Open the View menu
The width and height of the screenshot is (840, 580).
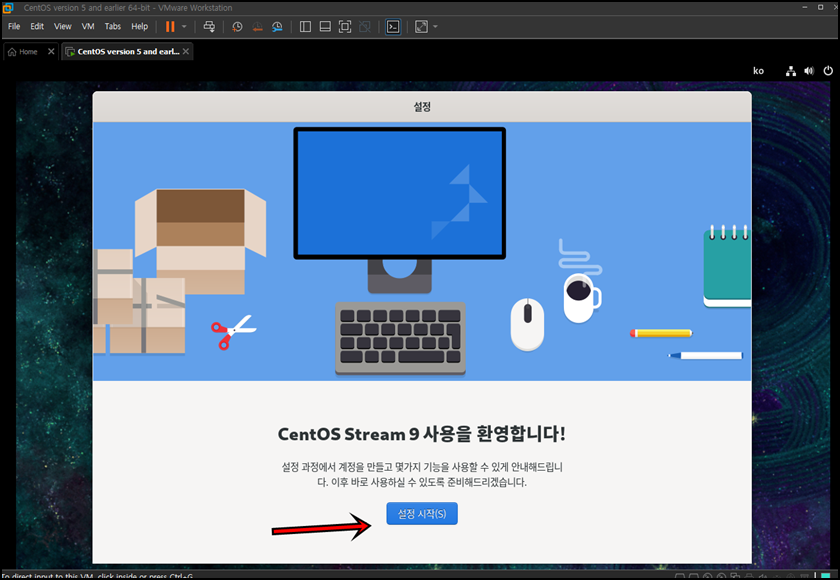pyautogui.click(x=62, y=26)
